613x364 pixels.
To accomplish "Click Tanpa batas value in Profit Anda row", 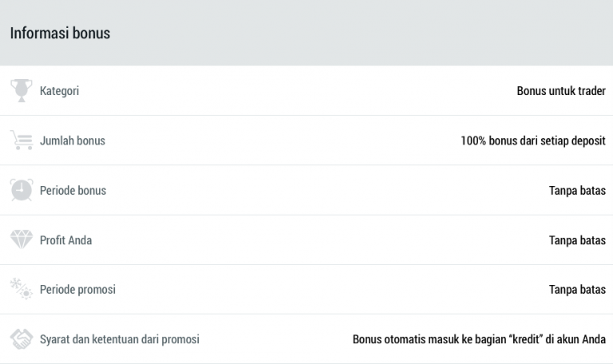I will [577, 239].
